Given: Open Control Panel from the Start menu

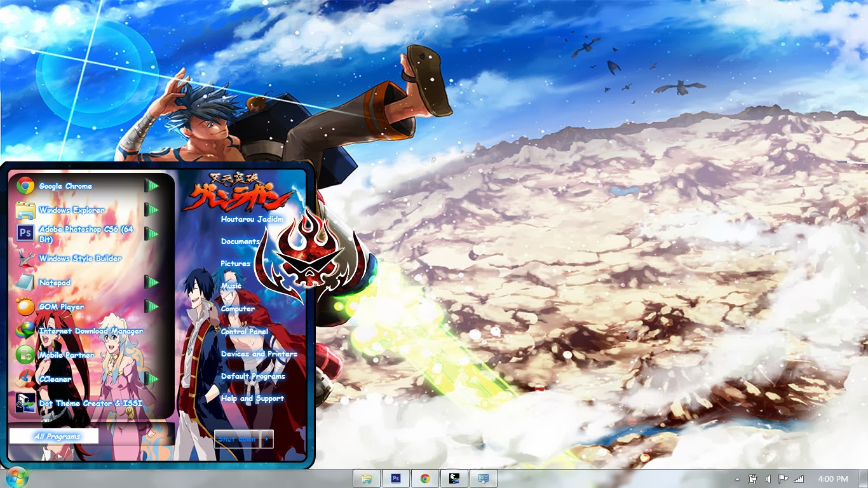Looking at the screenshot, I should click(x=245, y=332).
